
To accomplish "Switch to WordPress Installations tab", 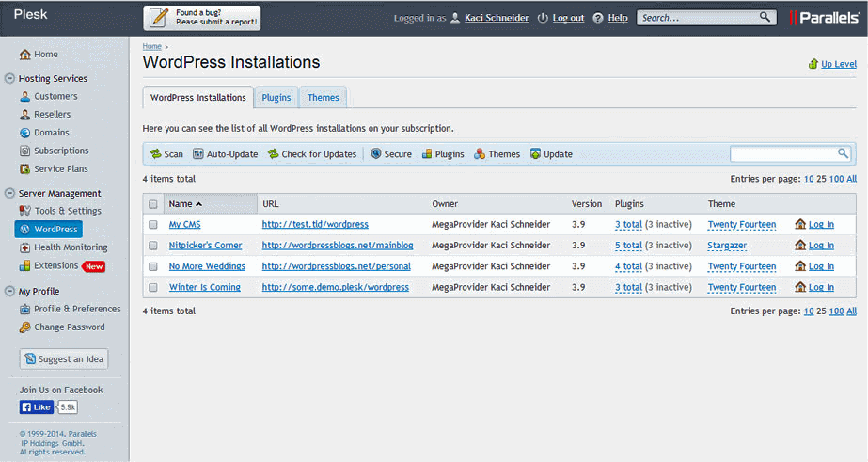I will tap(198, 98).
